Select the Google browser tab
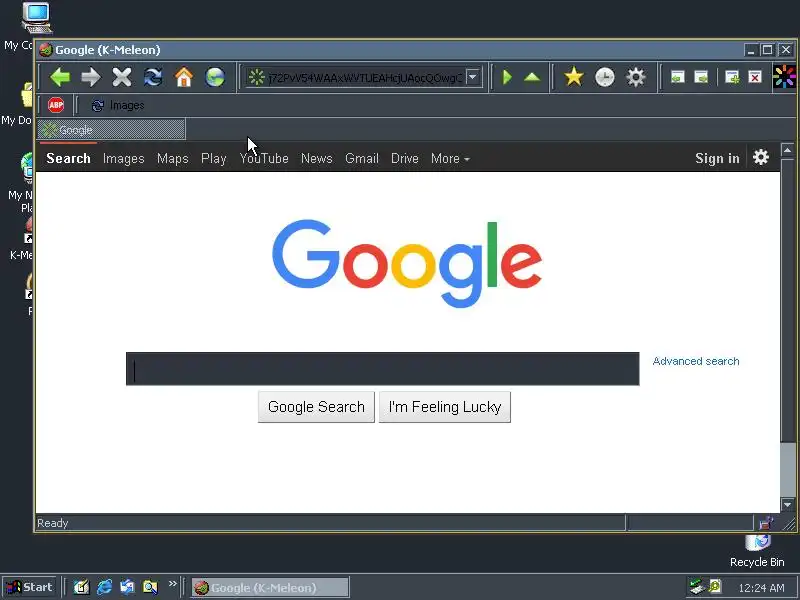This screenshot has width=800, height=600. pos(111,130)
